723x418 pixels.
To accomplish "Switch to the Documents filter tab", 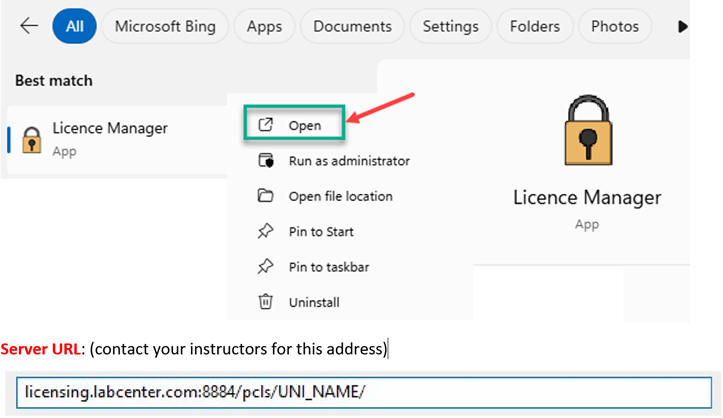I will [x=352, y=26].
